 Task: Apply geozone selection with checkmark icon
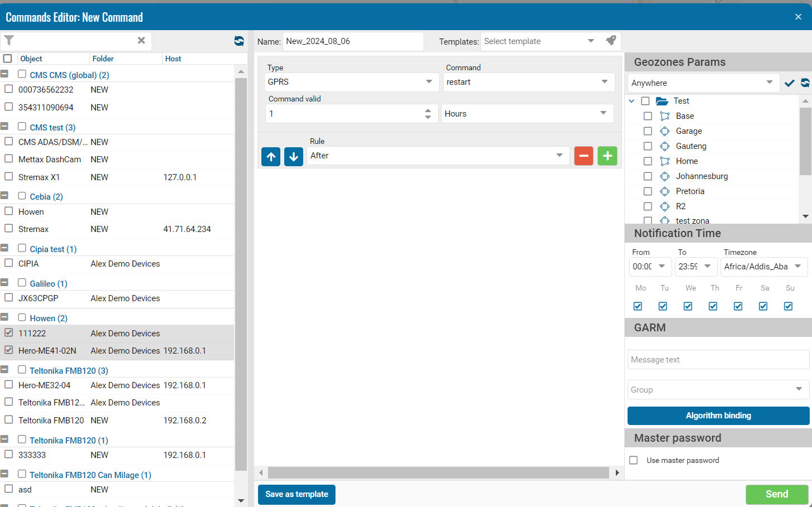pos(789,83)
